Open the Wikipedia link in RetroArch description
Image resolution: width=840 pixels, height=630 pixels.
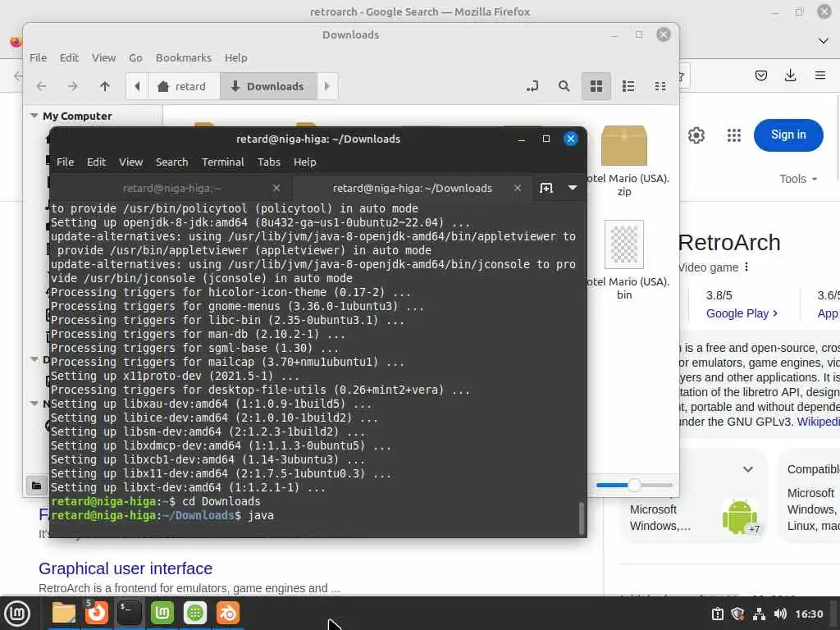(818, 422)
